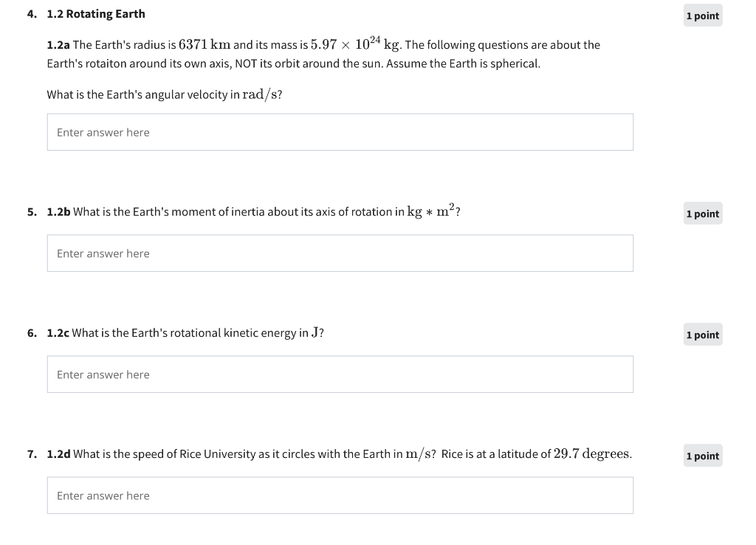Screen dimensions: 756x545
Task: Click the 6371 km radius value
Action: pyautogui.click(x=205, y=44)
